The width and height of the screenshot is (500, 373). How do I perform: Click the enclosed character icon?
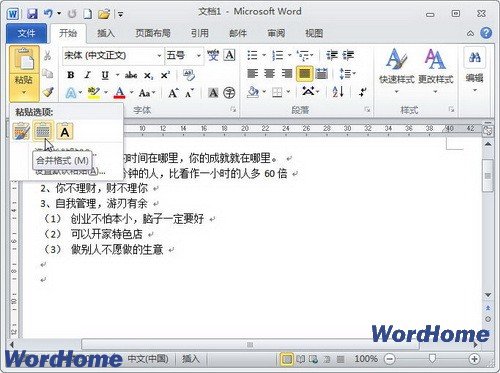[229, 93]
